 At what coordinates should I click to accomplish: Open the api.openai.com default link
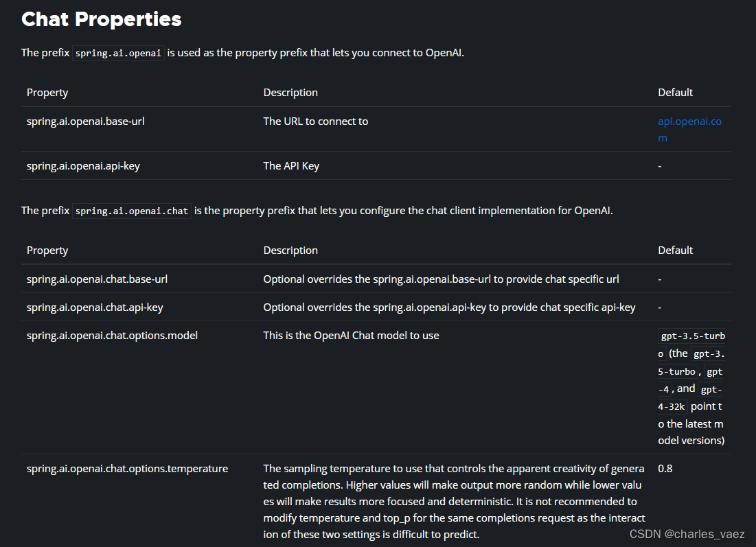689,129
